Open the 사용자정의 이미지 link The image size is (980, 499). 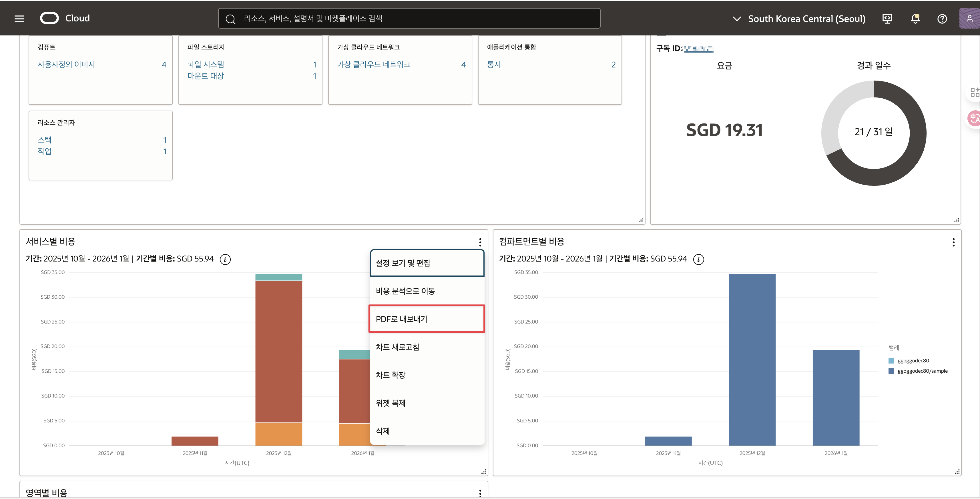coord(66,64)
